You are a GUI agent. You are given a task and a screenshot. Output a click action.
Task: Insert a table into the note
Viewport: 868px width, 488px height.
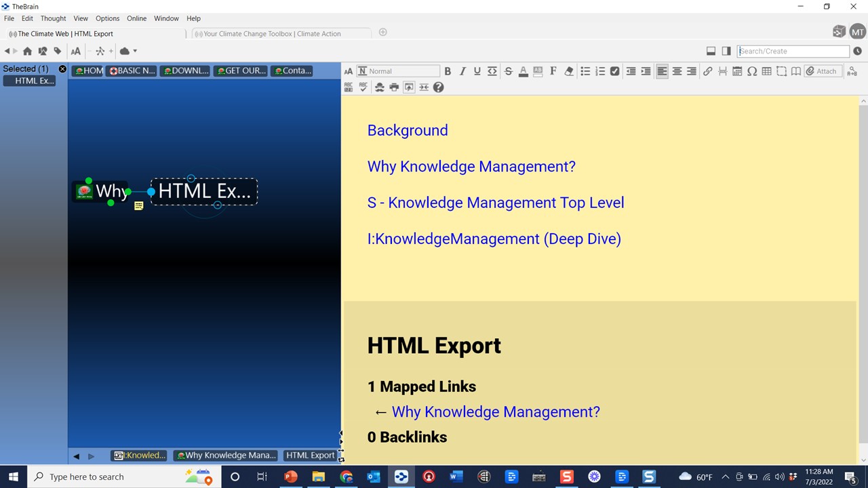[767, 71]
